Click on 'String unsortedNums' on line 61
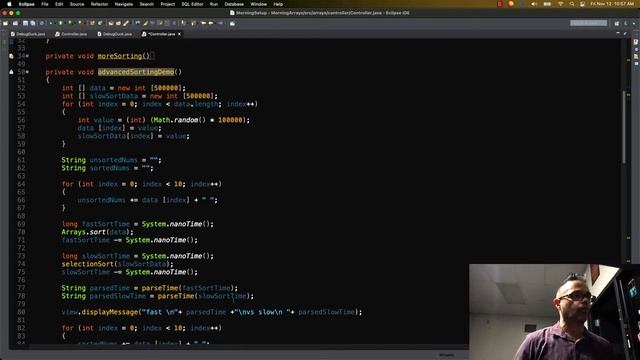Image resolution: width=640 pixels, height=360 pixels. pos(100,160)
